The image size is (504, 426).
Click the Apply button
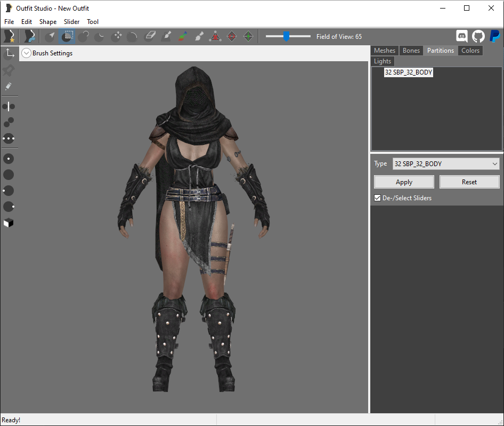tap(404, 182)
